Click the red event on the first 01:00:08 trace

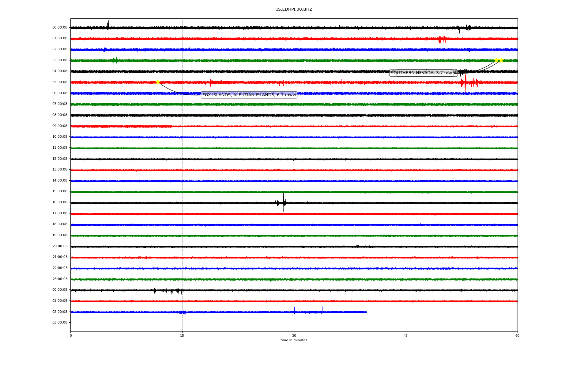pos(442,39)
